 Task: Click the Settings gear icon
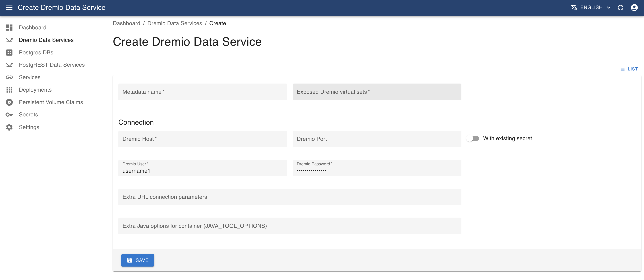point(9,127)
